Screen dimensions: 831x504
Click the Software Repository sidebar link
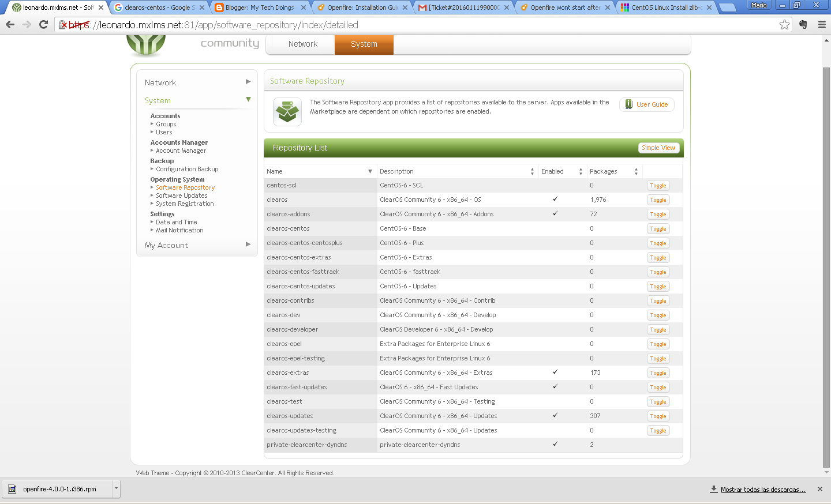pos(185,187)
